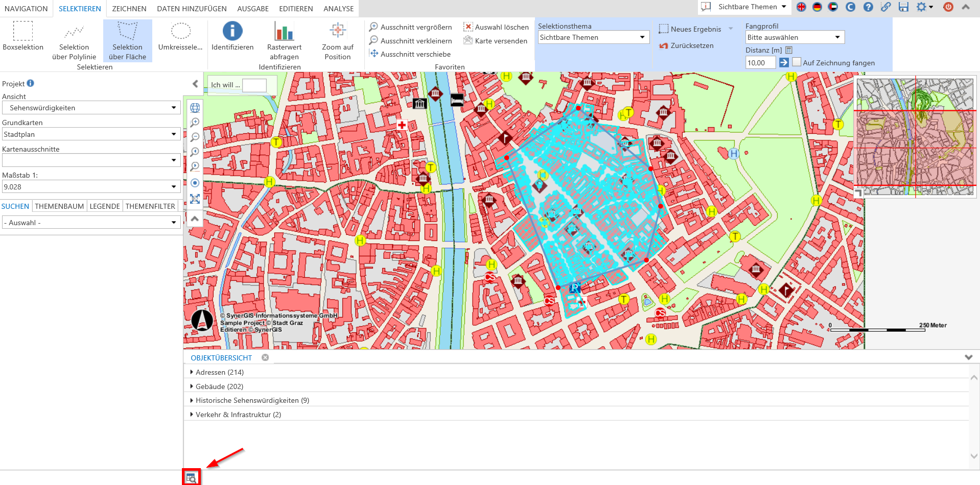This screenshot has height=485, width=980.
Task: Choose the Umkreisselektion tool
Action: [180, 36]
